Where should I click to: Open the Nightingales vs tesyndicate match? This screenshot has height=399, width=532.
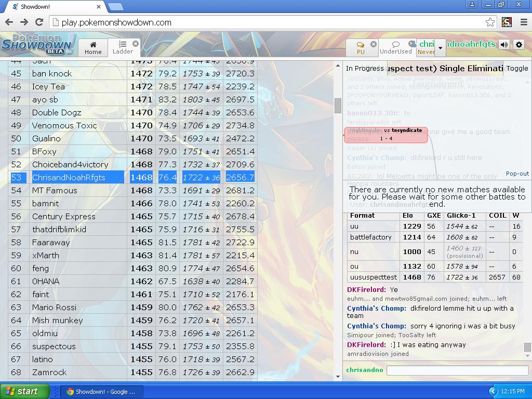tap(386, 135)
